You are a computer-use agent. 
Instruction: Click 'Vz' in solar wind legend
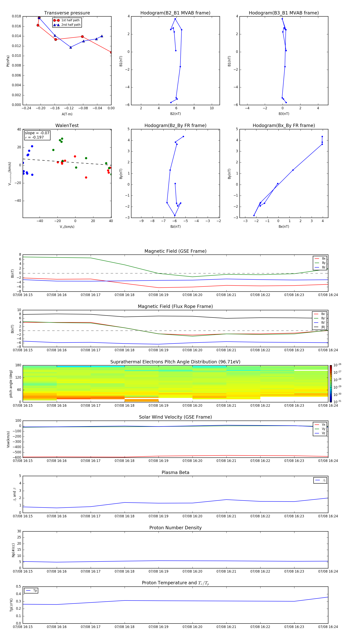point(324,433)
